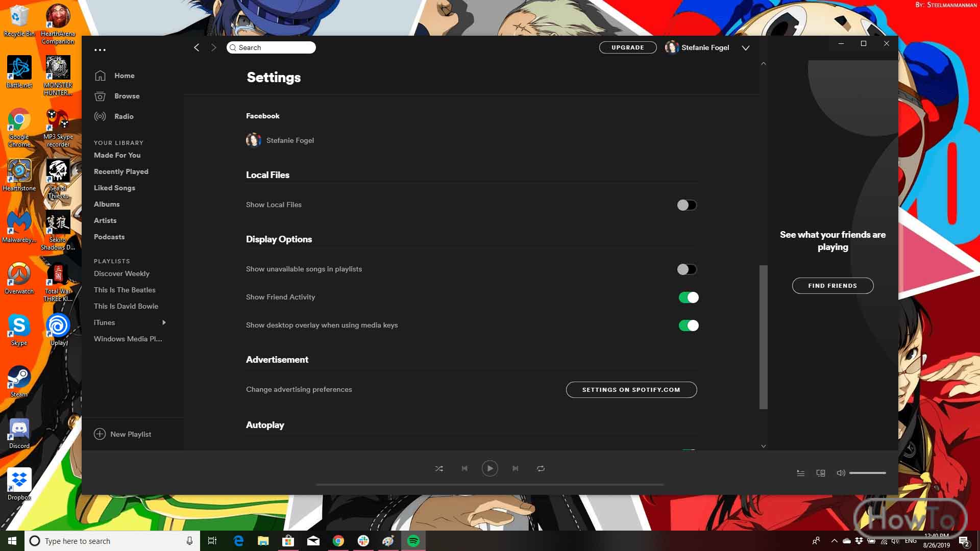The image size is (980, 551).
Task: Open Microsoft Edge from taskbar
Action: pos(238,541)
